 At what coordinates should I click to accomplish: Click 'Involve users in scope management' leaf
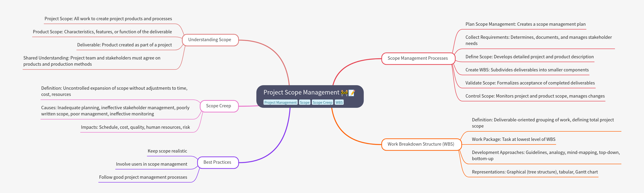(x=152, y=164)
